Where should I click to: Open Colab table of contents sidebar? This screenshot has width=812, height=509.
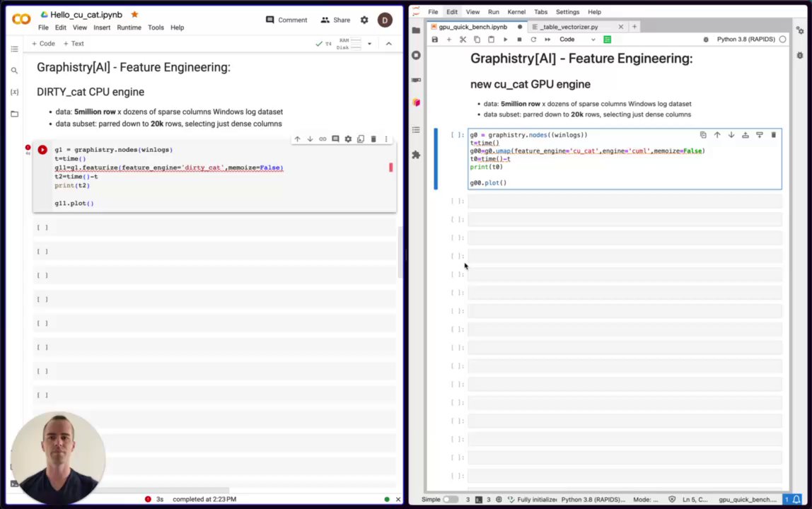14,49
